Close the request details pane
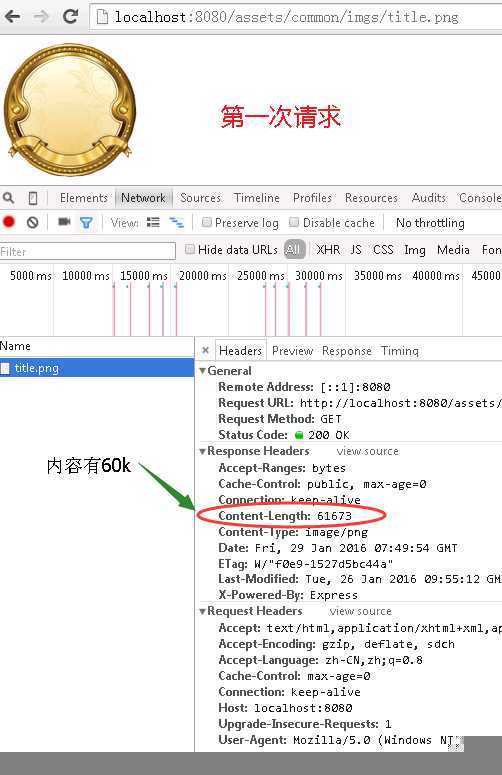This screenshot has height=775, width=502. pos(206,350)
